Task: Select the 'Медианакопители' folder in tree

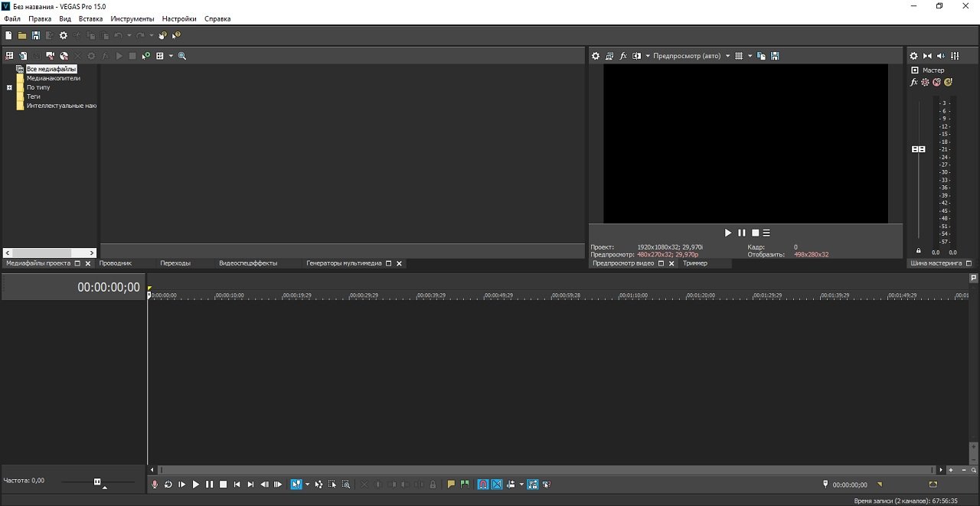Action: pyautogui.click(x=53, y=78)
